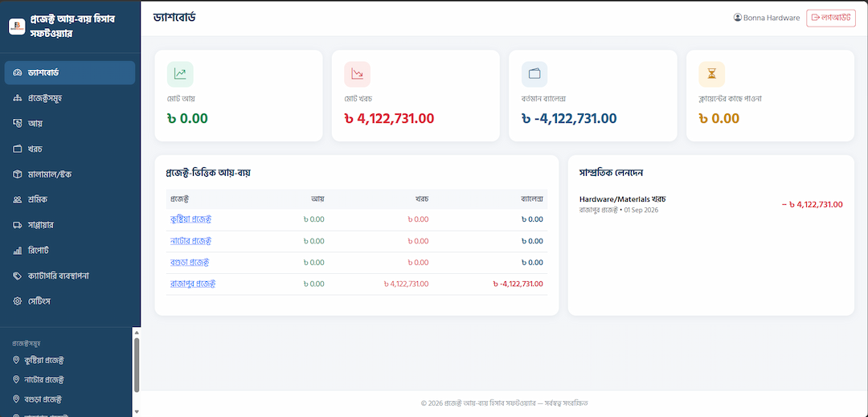Click the sidebar scrollbar down arrow
This screenshot has width=868, height=417.
pos(136,412)
